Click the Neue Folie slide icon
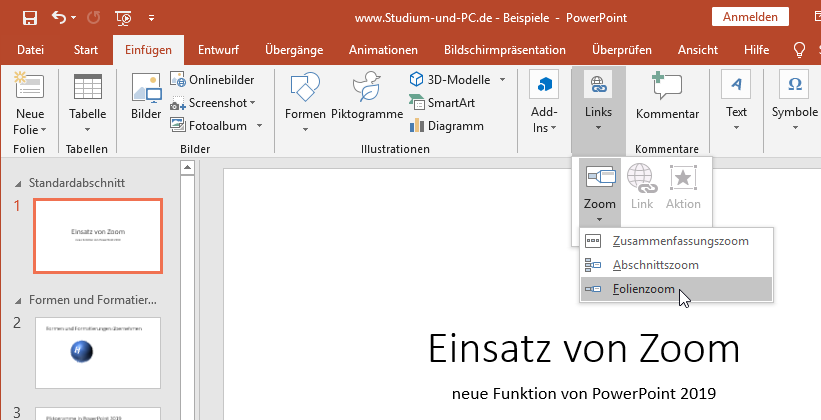 30,86
